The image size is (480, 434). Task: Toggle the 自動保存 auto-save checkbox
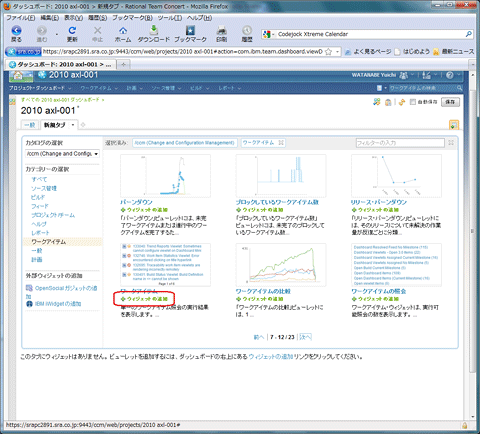point(413,102)
